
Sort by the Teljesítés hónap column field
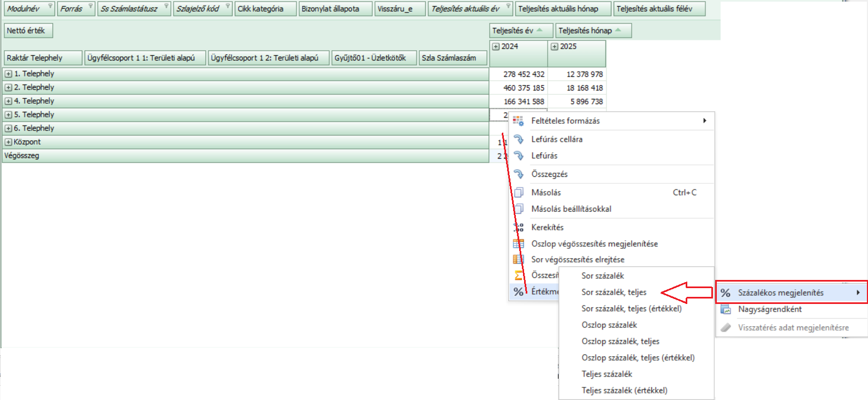click(x=592, y=31)
